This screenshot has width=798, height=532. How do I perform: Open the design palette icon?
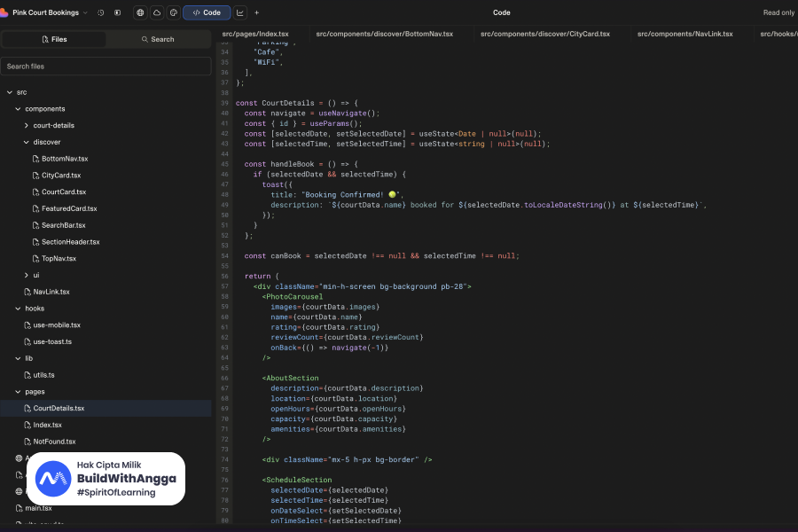pos(173,13)
